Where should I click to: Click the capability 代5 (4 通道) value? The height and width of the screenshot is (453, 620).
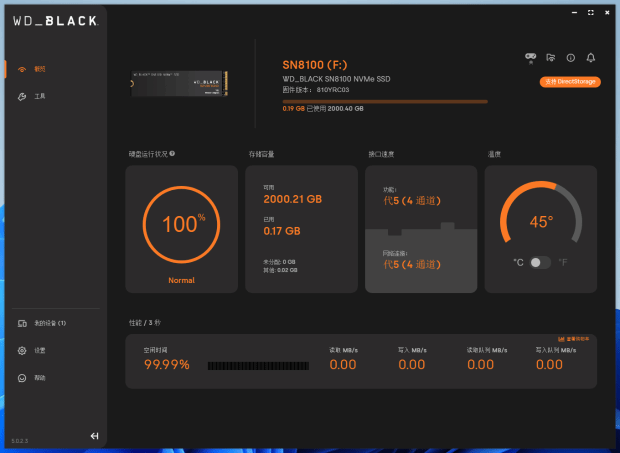click(412, 201)
